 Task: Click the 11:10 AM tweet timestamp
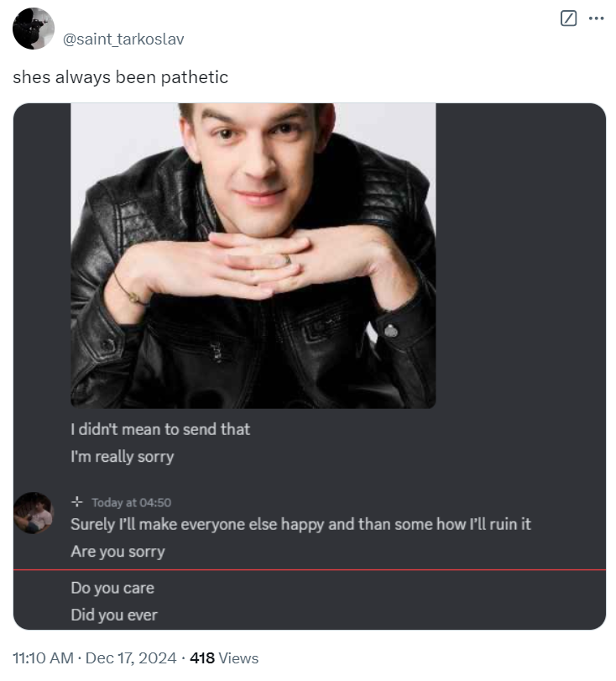click(43, 658)
